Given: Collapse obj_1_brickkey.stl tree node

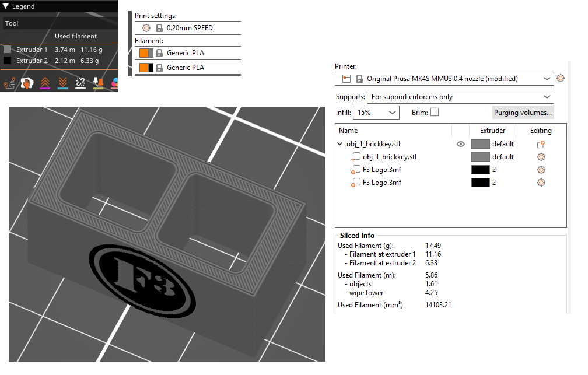Looking at the screenshot, I should click(x=340, y=144).
